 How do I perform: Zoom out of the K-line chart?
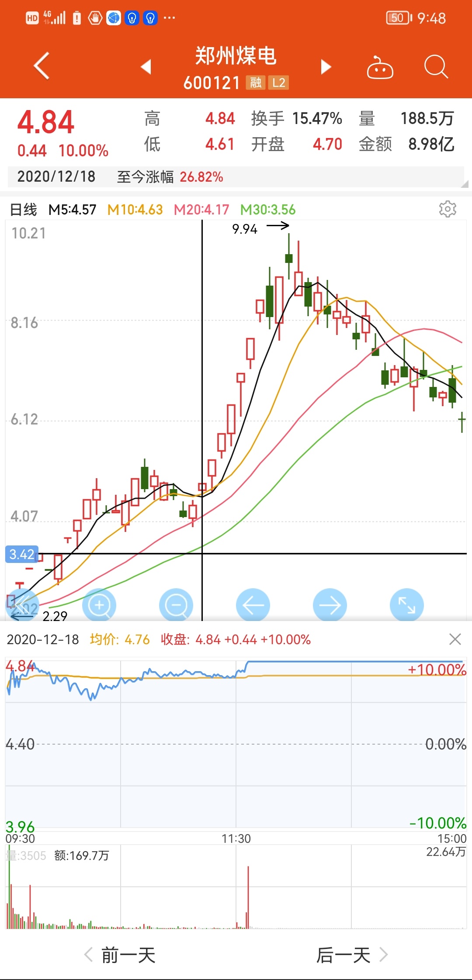click(176, 605)
